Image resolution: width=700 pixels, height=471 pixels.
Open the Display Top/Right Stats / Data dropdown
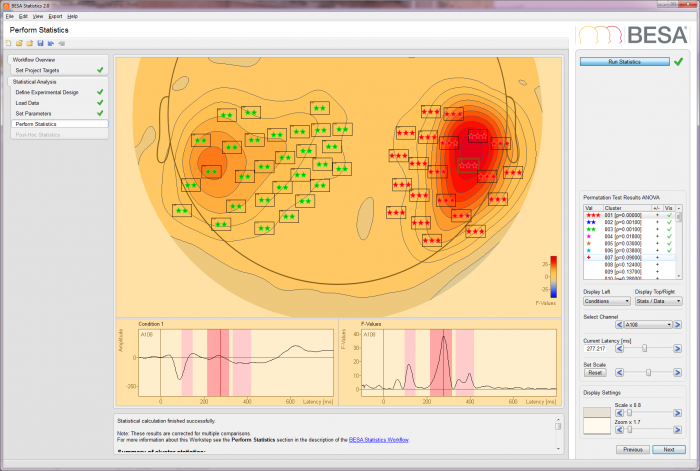pyautogui.click(x=658, y=301)
